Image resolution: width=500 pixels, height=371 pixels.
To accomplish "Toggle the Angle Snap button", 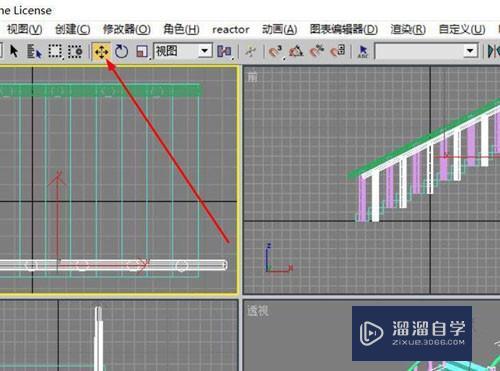I will point(296,52).
